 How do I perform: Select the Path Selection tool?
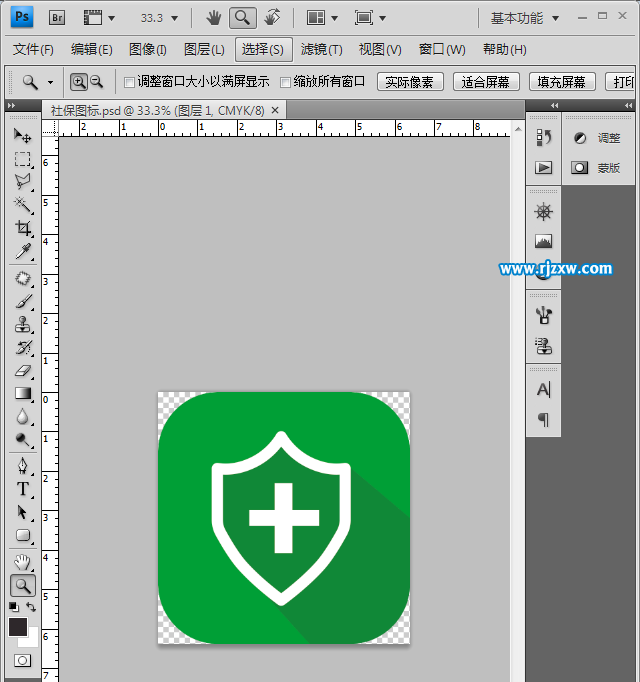click(x=23, y=512)
